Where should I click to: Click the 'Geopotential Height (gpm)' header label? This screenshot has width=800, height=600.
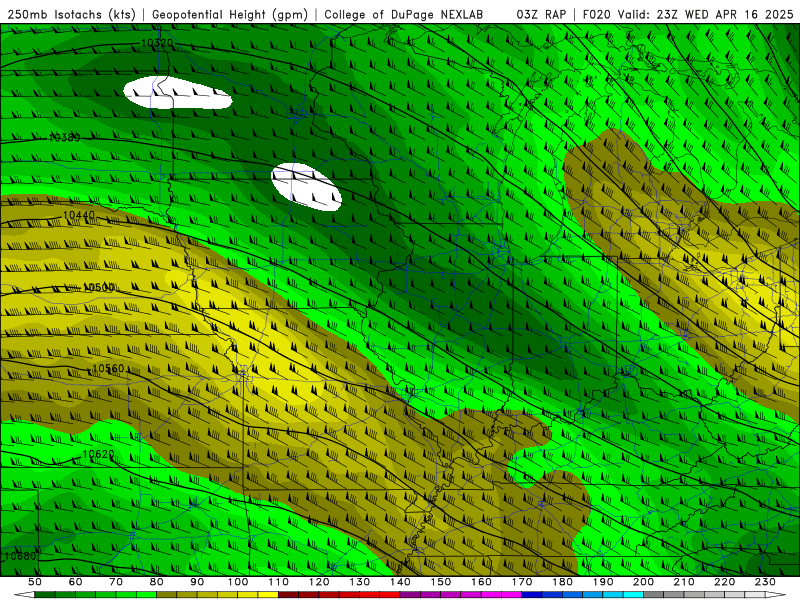(x=230, y=14)
